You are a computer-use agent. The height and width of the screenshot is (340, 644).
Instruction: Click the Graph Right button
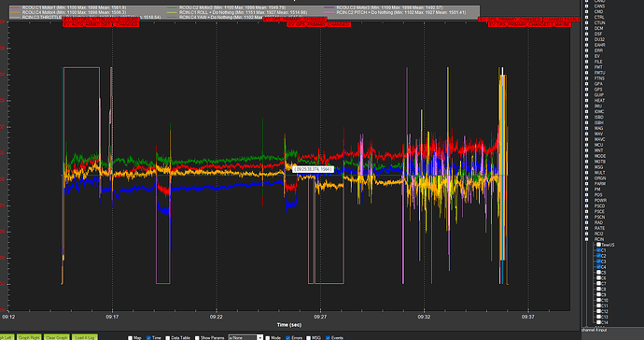tap(29, 337)
